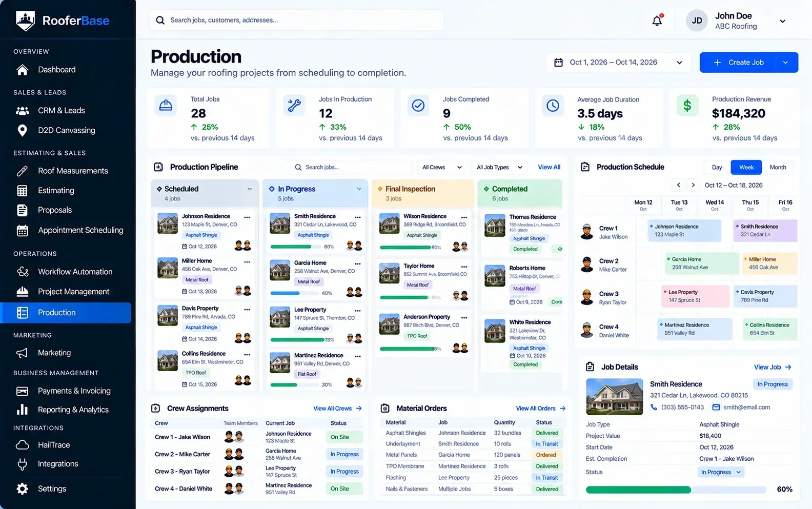Click the Integrations plug icon

[x=22, y=464]
